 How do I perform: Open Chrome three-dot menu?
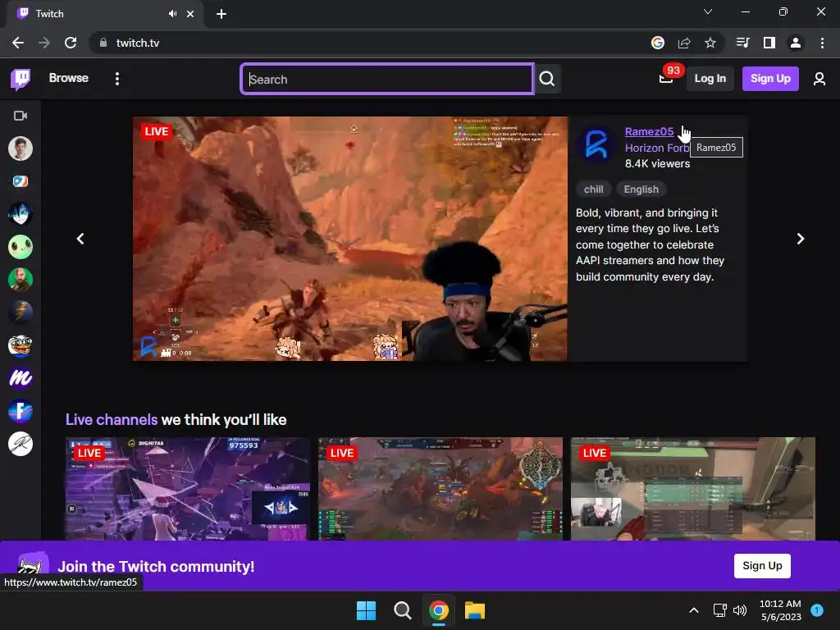click(x=822, y=43)
